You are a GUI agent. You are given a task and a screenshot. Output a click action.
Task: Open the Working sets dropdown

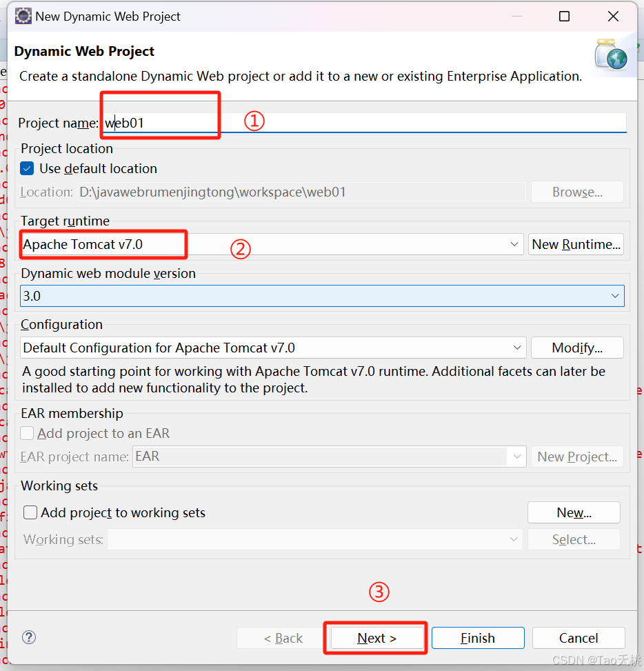pos(514,539)
